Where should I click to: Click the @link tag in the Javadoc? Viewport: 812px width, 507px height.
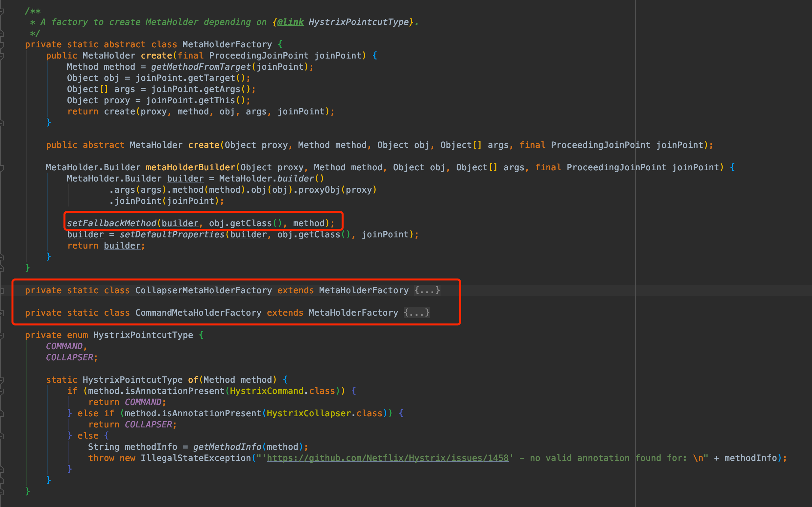290,22
